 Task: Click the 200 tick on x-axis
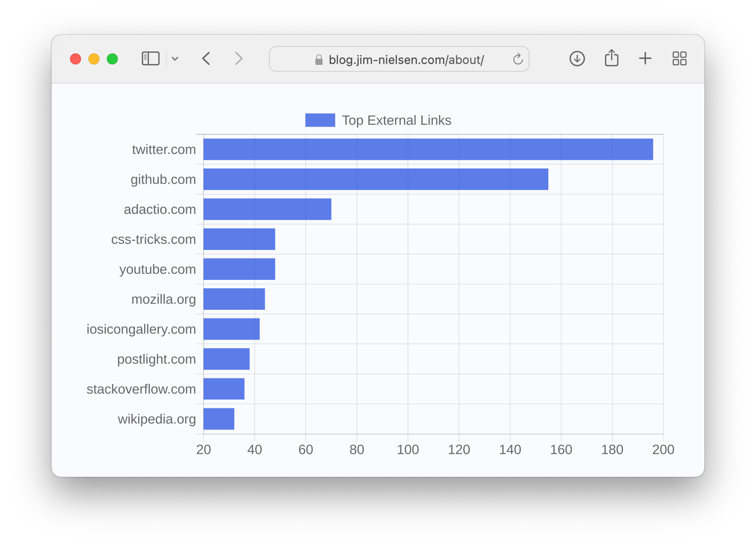point(663,450)
